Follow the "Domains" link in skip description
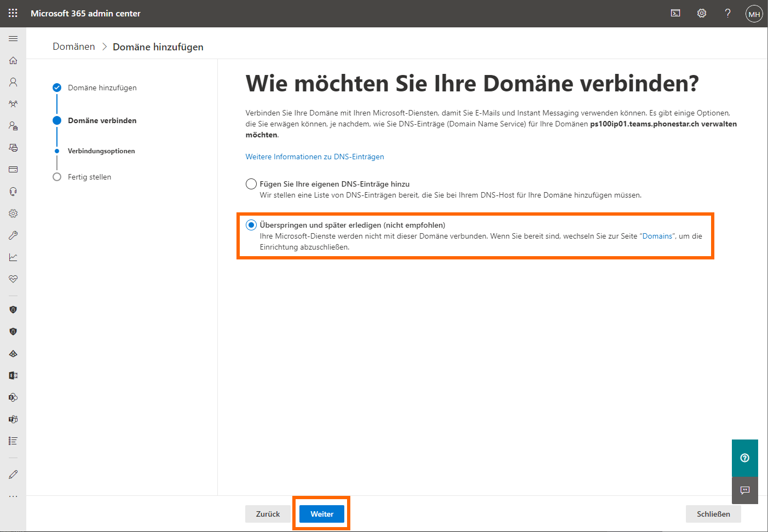Image resolution: width=768 pixels, height=532 pixels. 657,236
